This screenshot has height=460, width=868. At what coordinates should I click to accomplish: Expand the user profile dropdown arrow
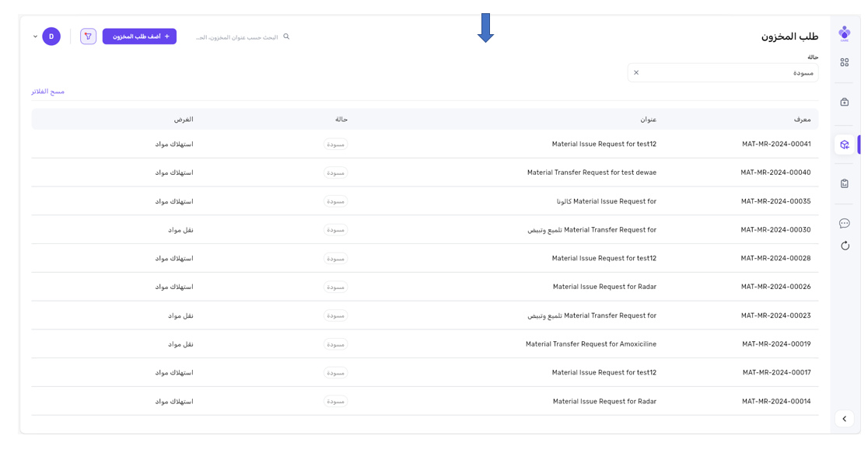(35, 37)
